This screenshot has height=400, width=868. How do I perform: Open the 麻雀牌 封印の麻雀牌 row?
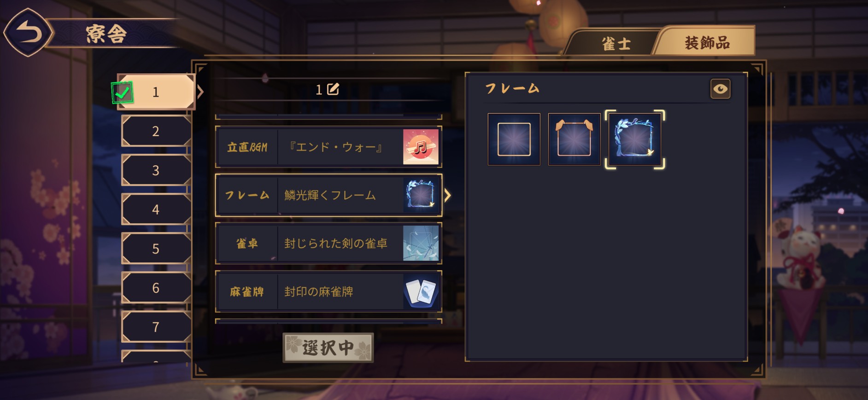328,291
